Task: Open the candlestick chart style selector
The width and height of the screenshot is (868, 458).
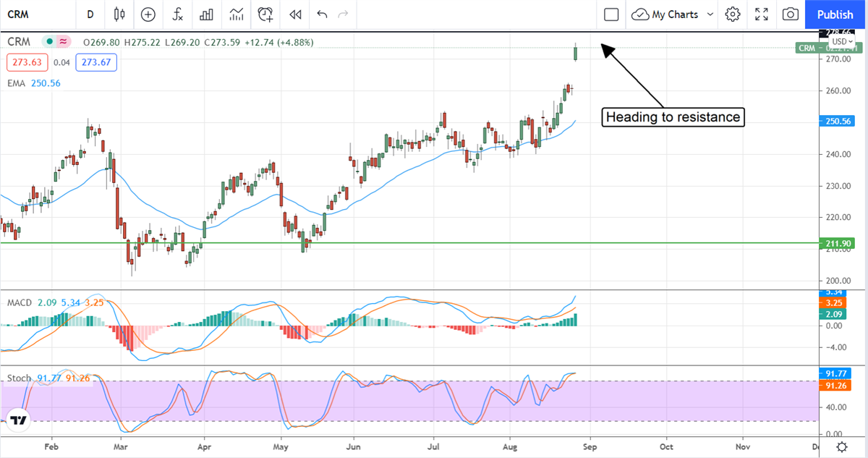Action: pyautogui.click(x=119, y=14)
